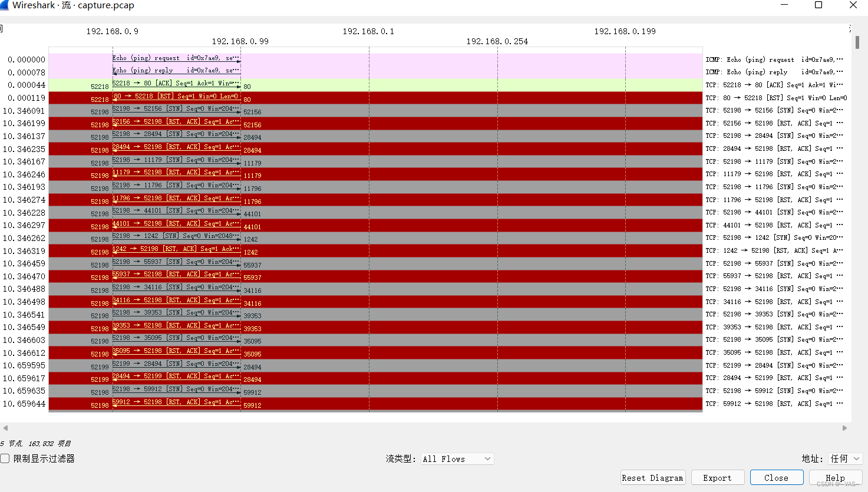The image size is (868, 492).
Task: Select the 39353 → 52198 RST, ACK flow row
Action: tap(375, 328)
